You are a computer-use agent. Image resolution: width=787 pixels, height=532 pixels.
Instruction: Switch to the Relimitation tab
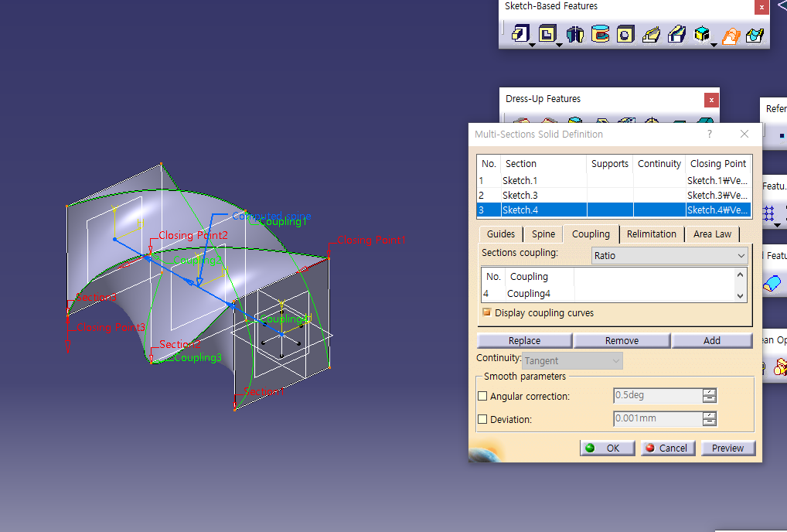652,234
